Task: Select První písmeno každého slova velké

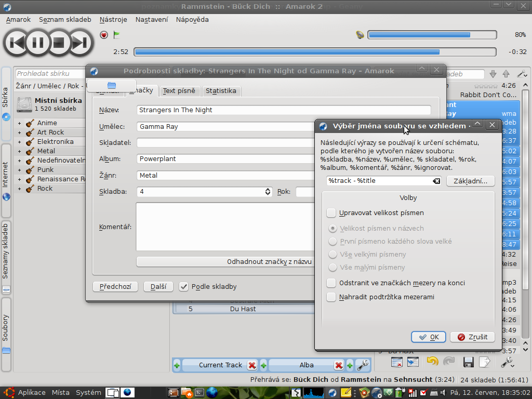Action: coord(333,242)
